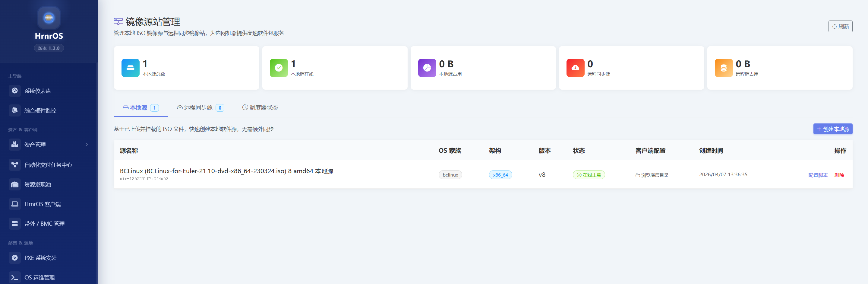Click the HrnrOS 客户端 laptop icon

[x=14, y=204]
